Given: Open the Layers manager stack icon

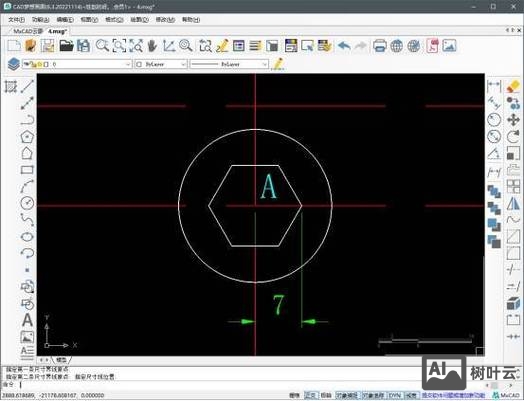Looking at the screenshot, I should (x=13, y=64).
